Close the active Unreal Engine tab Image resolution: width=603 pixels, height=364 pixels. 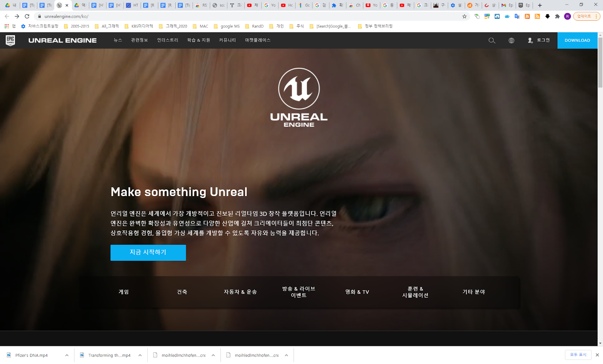click(67, 5)
